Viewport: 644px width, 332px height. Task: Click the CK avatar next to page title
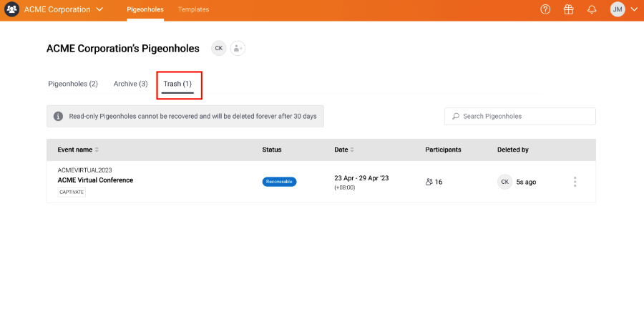coord(219,49)
